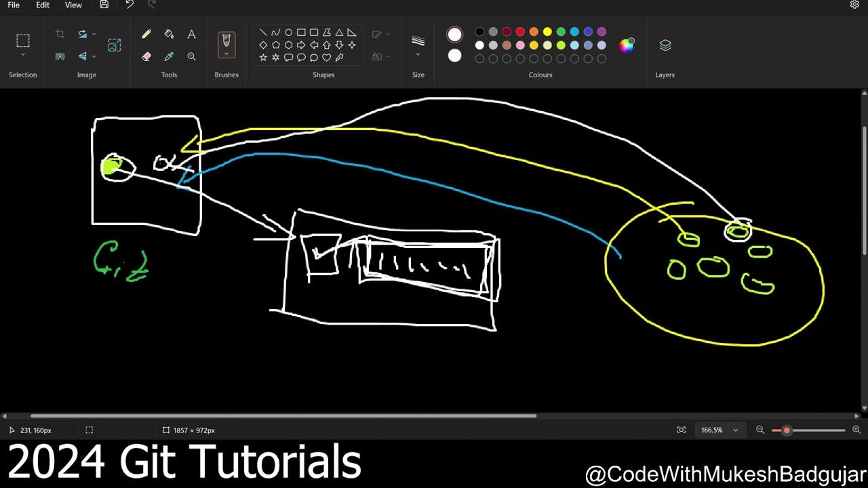Click the horizontal canvas scrollbar
Screen dimensions: 868x488
283,416
